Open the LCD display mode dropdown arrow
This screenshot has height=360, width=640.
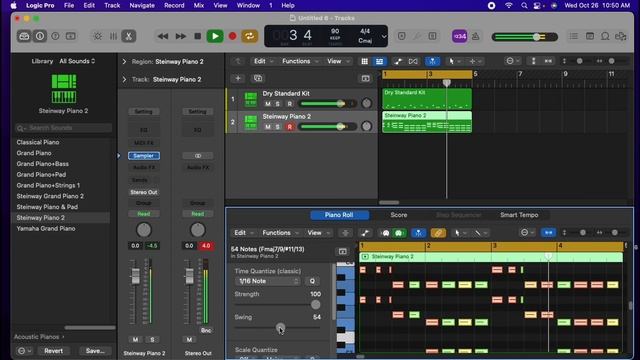click(384, 36)
